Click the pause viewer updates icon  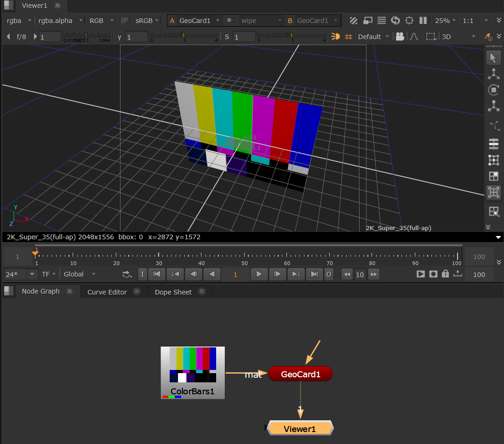pyautogui.click(x=423, y=21)
